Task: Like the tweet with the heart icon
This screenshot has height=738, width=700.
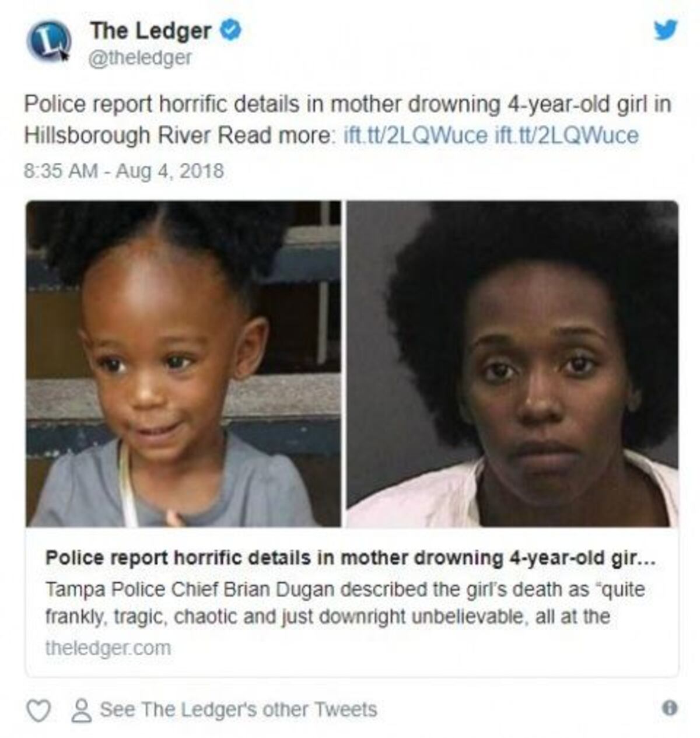Action: [39, 711]
